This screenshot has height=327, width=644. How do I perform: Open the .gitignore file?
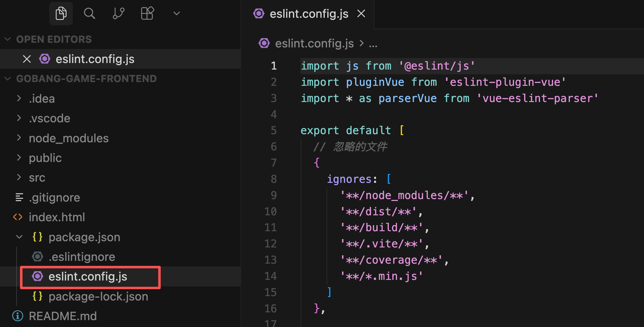click(x=54, y=198)
